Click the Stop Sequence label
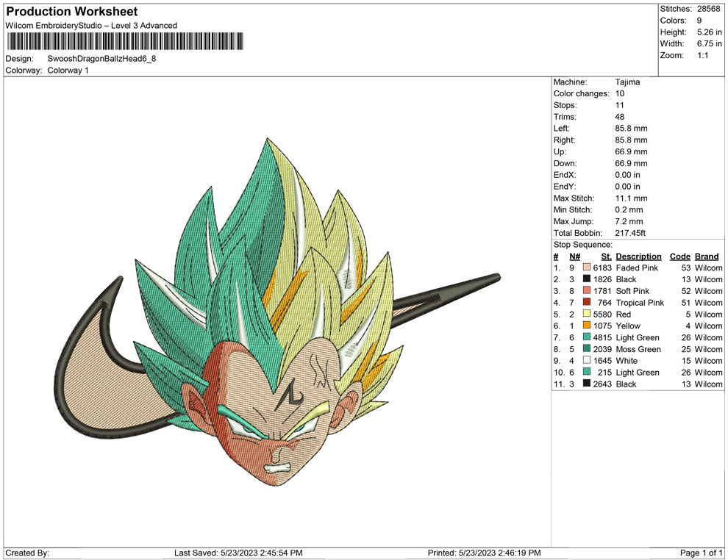Viewport: 728px width, 560px height. [x=582, y=245]
